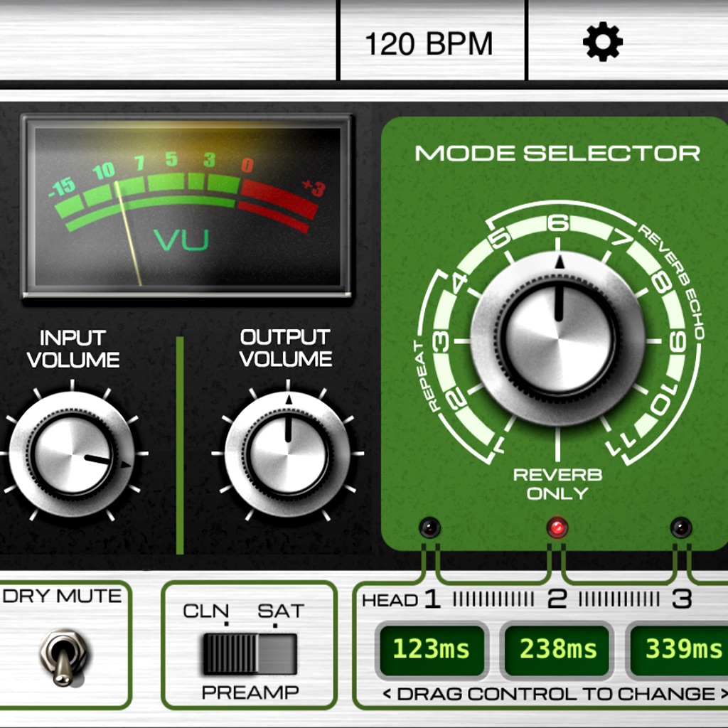Image resolution: width=728 pixels, height=728 pixels.
Task: Click the head number 2 label
Action: tap(557, 599)
